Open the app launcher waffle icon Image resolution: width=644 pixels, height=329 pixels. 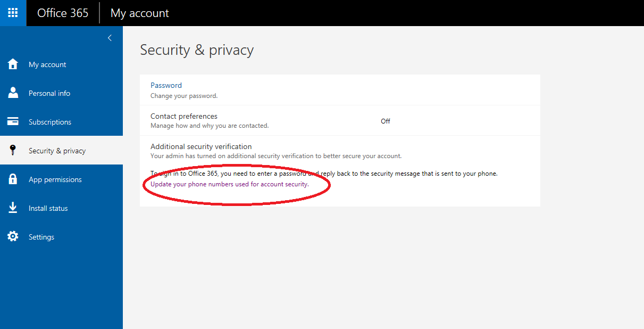[13, 13]
